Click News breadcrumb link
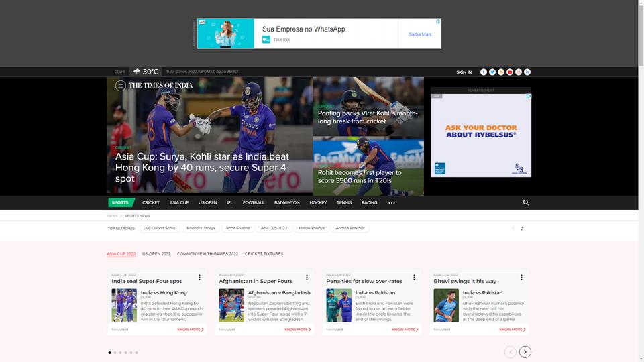Image resolution: width=644 pixels, height=362 pixels. pyautogui.click(x=113, y=215)
